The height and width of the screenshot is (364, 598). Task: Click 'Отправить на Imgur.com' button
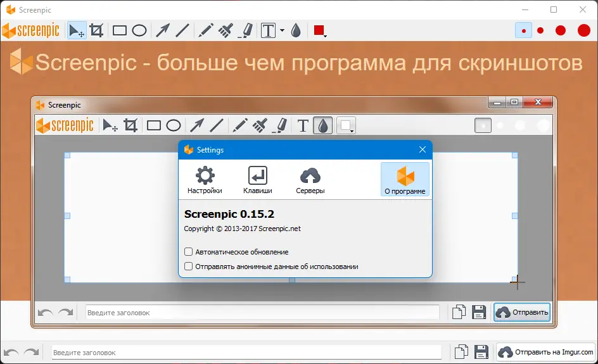coord(546,352)
